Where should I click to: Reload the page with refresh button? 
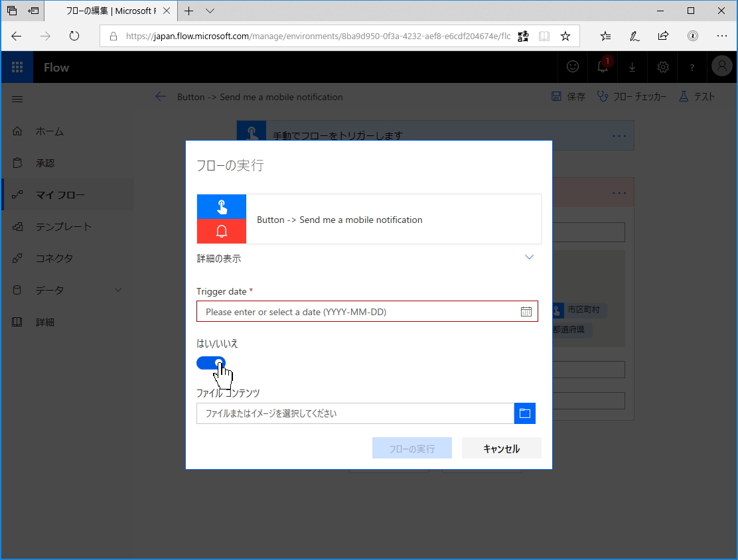click(x=74, y=36)
